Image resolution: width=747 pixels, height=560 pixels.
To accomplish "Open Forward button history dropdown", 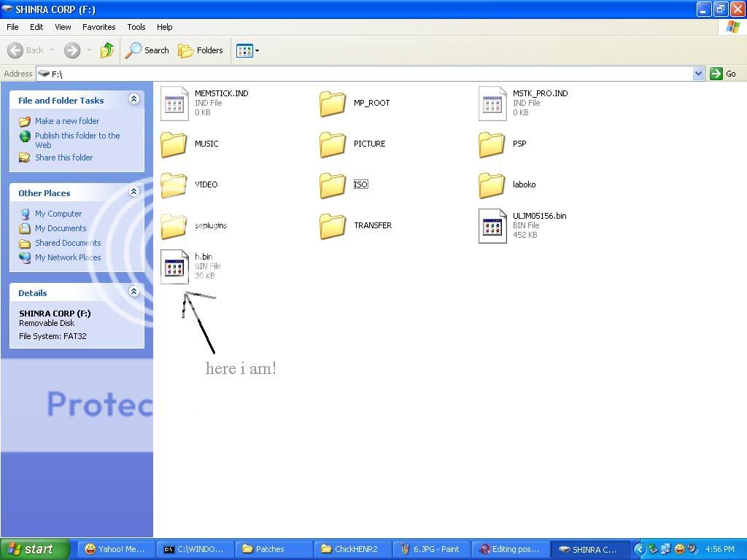I will tap(89, 50).
